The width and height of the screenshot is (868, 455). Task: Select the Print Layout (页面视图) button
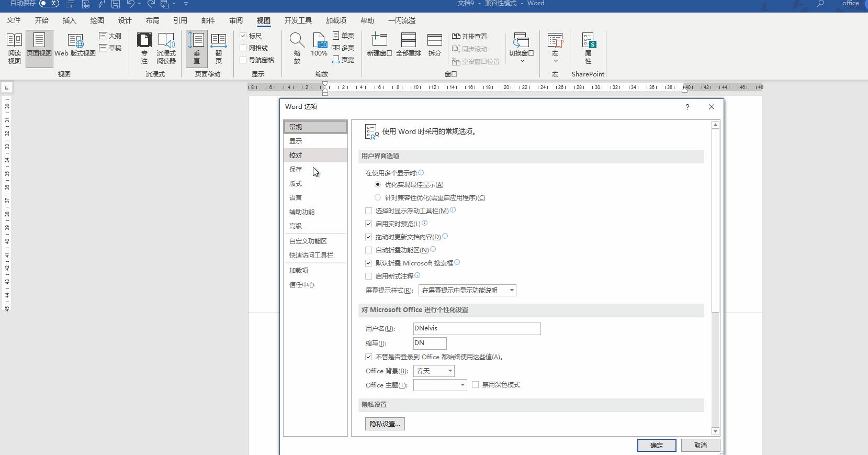39,48
